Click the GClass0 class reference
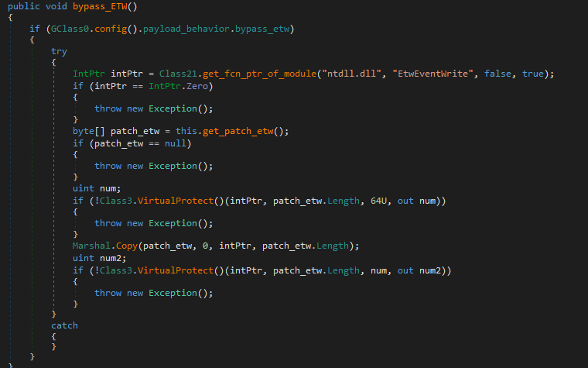Image resolution: width=588 pixels, height=368 pixels. 70,29
